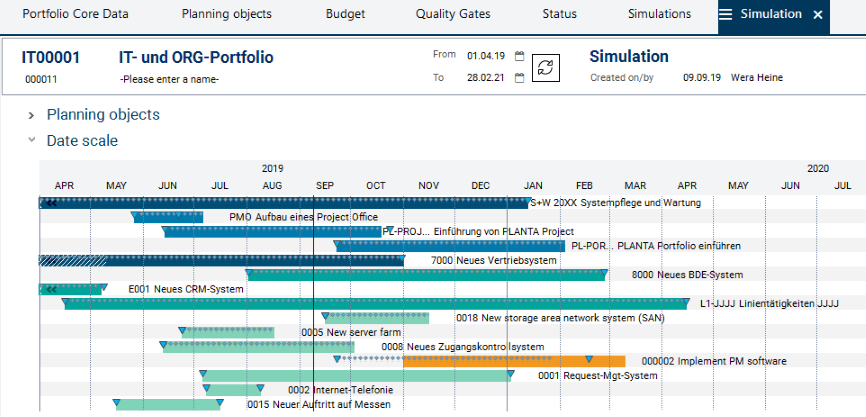Open the To date calendar picker
Viewport: 866px width, 417px height.
click(519, 78)
